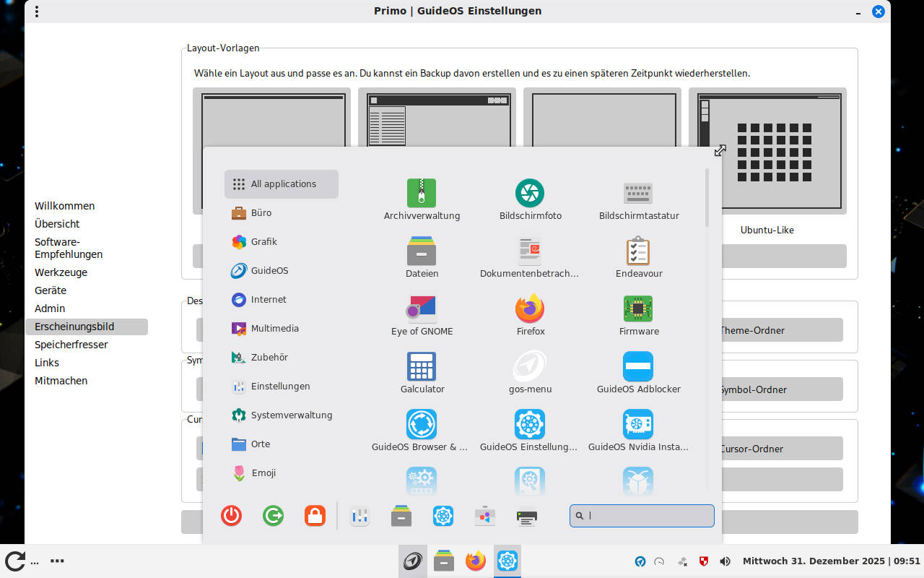Image resolution: width=924 pixels, height=578 pixels.
Task: Open the Systemverwaltung category
Action: [x=282, y=415]
